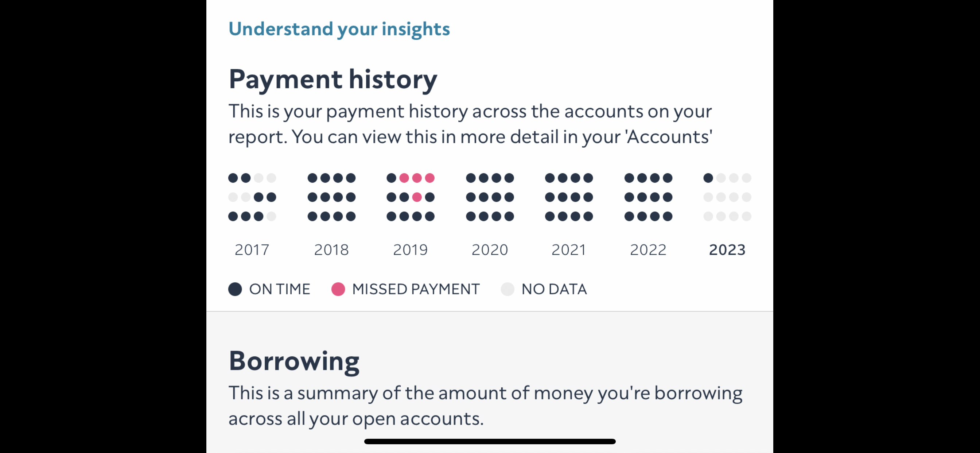
Task: Tap the 2021 year label
Action: 569,250
